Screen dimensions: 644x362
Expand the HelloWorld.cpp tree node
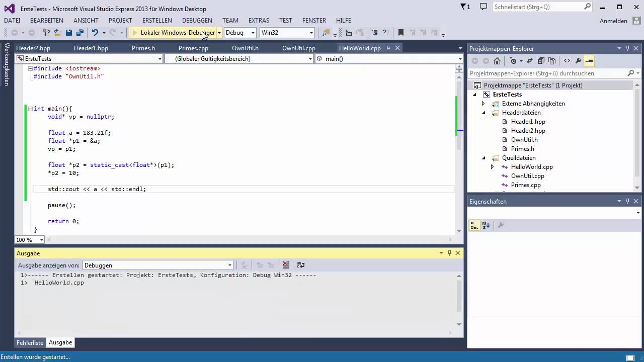pyautogui.click(x=492, y=167)
